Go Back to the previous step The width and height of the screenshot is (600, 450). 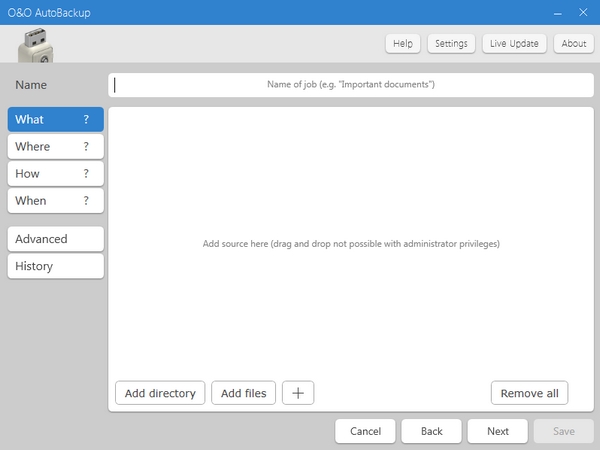click(431, 431)
